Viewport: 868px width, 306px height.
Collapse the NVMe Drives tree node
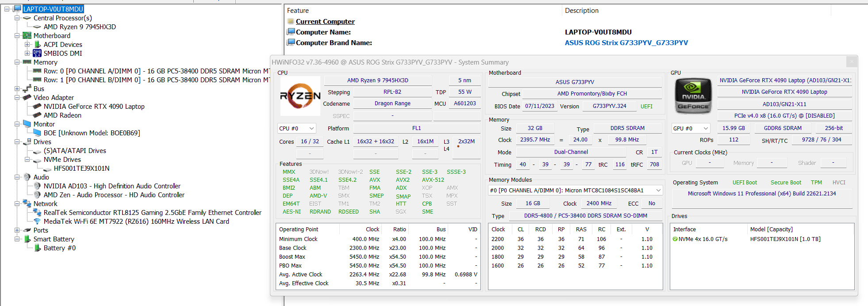pyautogui.click(x=27, y=159)
